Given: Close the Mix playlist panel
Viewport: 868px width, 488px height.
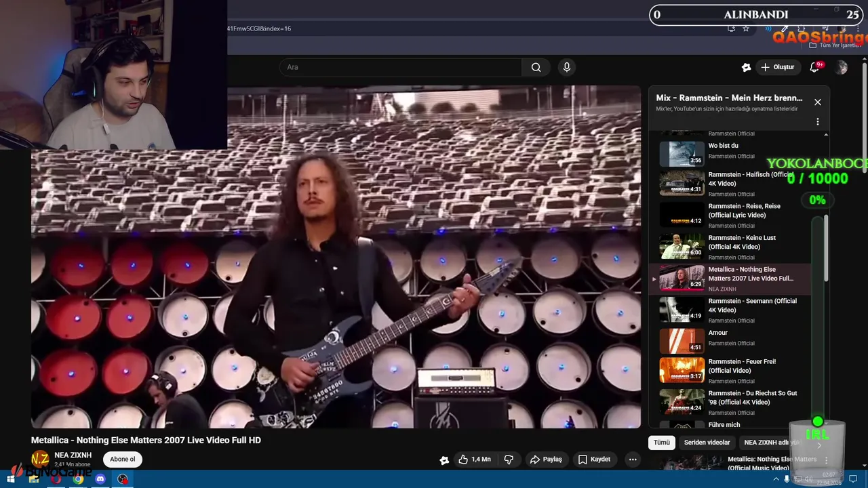Looking at the screenshot, I should (x=817, y=102).
